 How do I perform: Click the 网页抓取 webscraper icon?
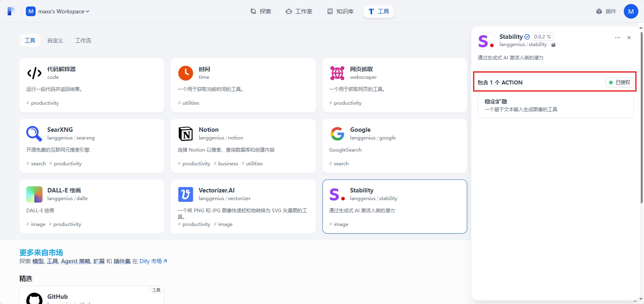coord(337,73)
